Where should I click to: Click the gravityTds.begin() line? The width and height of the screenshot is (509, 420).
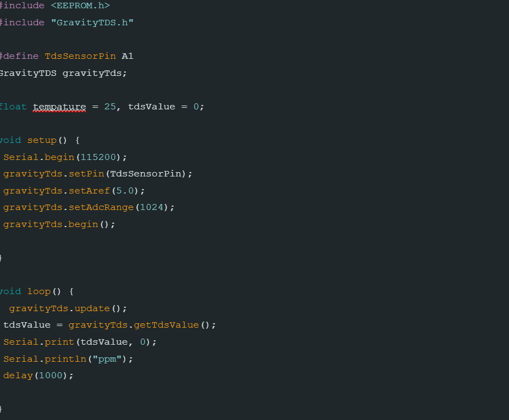pyautogui.click(x=59, y=225)
